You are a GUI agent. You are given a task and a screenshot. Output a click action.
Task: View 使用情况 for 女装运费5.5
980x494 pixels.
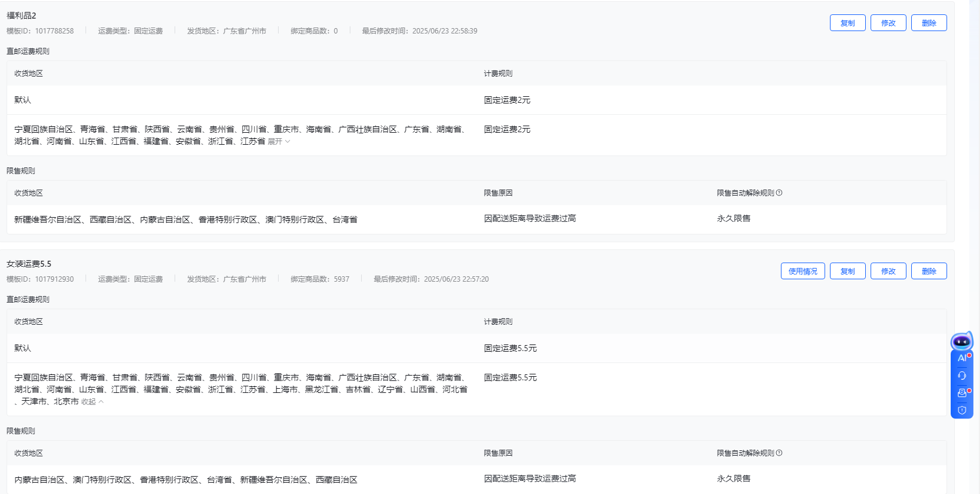pos(802,271)
